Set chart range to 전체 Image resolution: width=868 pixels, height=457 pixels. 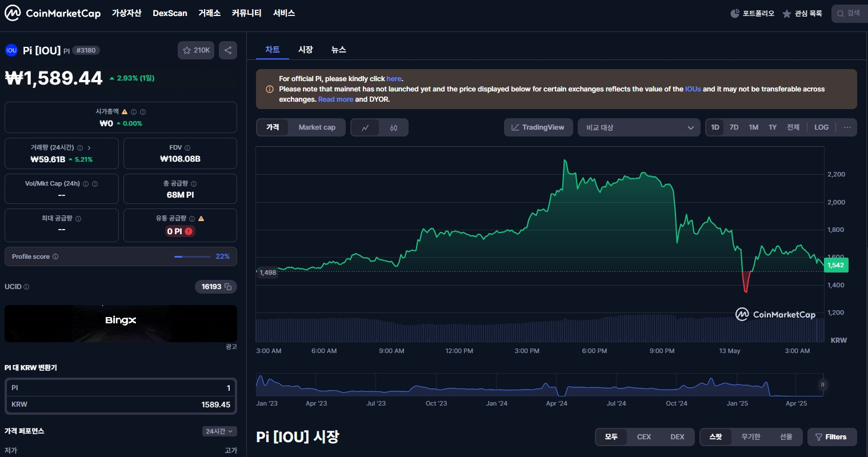(793, 127)
